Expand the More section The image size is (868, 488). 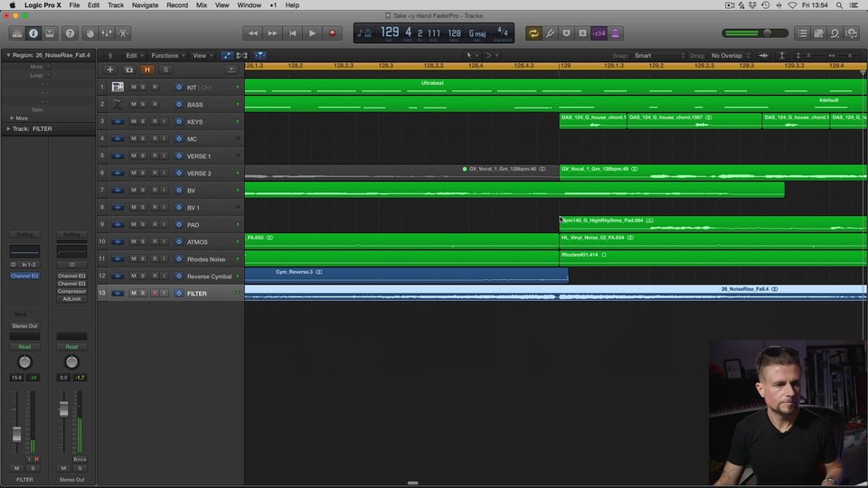[x=12, y=118]
